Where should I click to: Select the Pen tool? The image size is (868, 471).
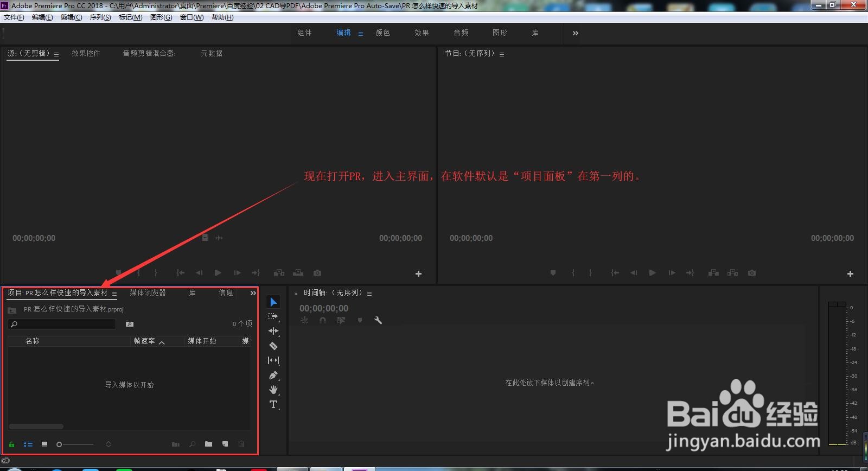click(273, 375)
